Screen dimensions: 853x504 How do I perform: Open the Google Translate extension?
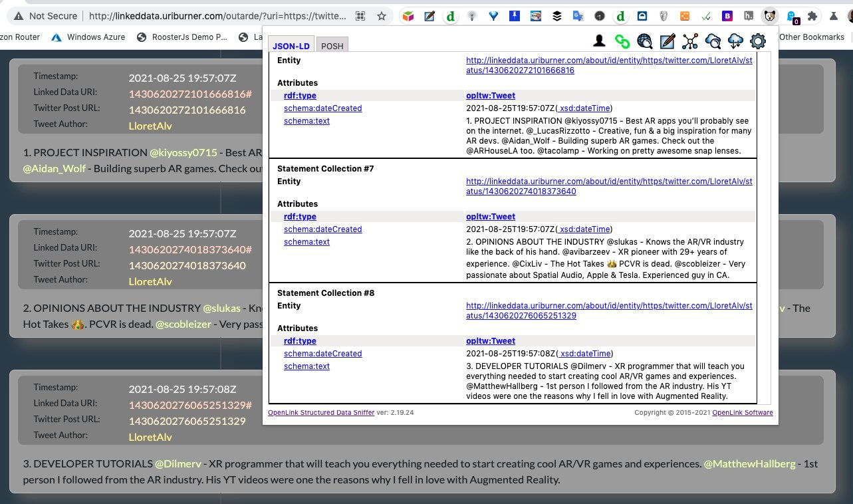tap(578, 16)
